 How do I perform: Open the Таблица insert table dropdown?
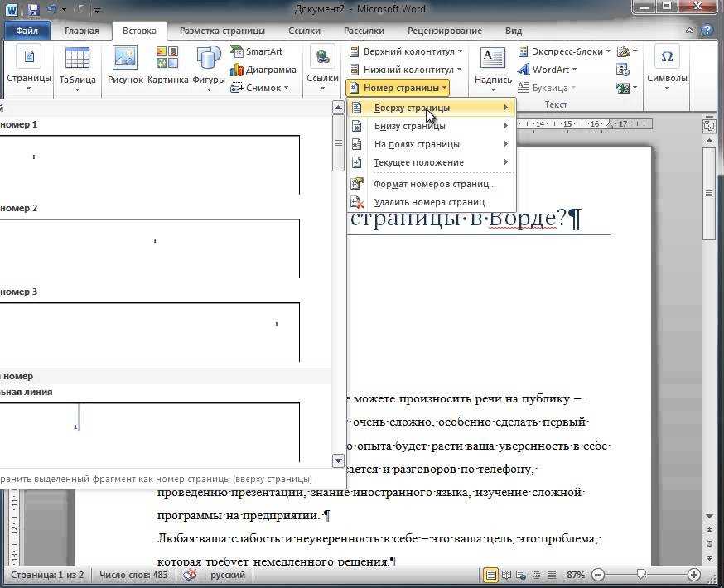78,70
